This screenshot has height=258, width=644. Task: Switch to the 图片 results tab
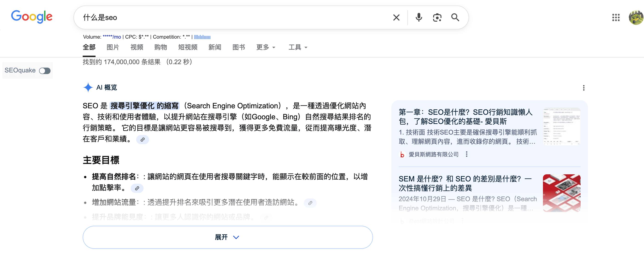pos(113,47)
